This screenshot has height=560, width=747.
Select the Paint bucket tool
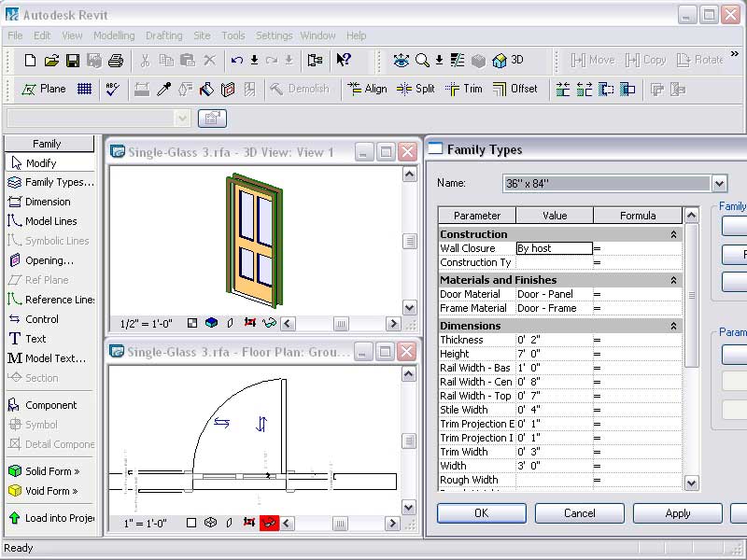(206, 89)
